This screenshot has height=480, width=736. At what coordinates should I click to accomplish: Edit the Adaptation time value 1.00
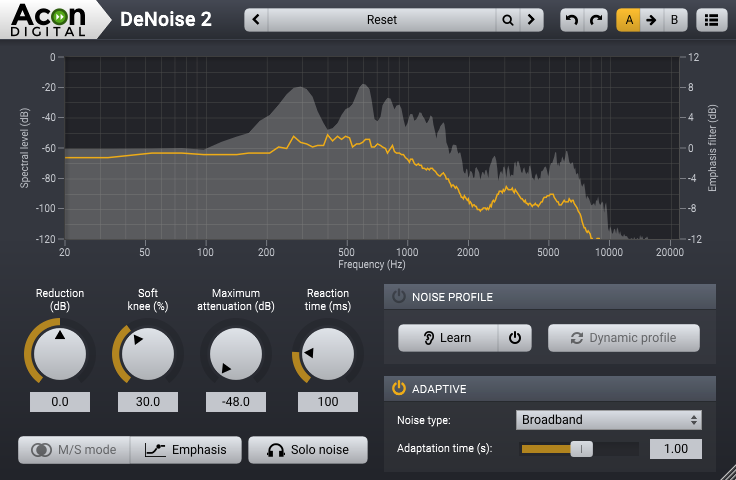(x=676, y=449)
